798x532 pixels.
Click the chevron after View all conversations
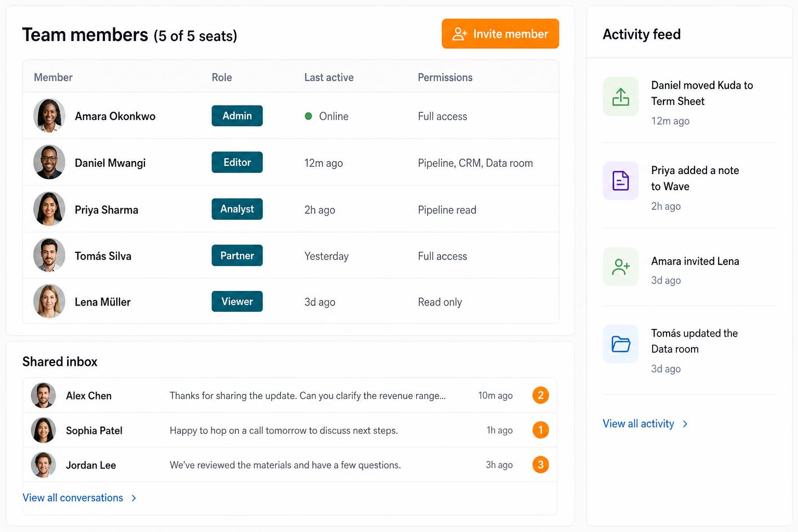coord(134,498)
